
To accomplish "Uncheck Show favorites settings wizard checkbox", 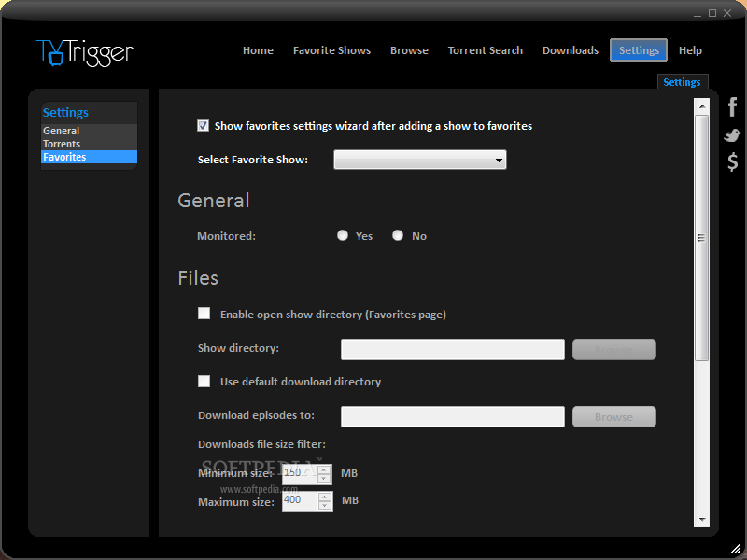I will 203,126.
